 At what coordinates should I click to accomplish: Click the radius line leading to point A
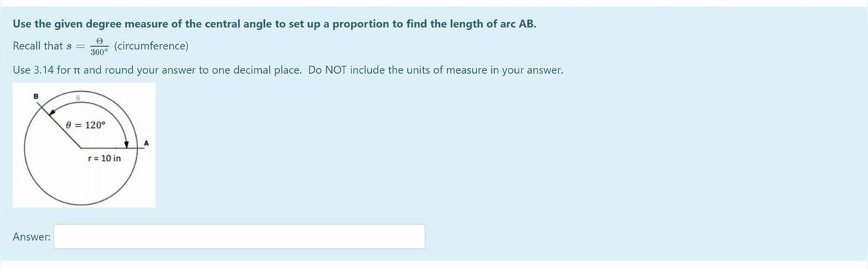(x=110, y=147)
